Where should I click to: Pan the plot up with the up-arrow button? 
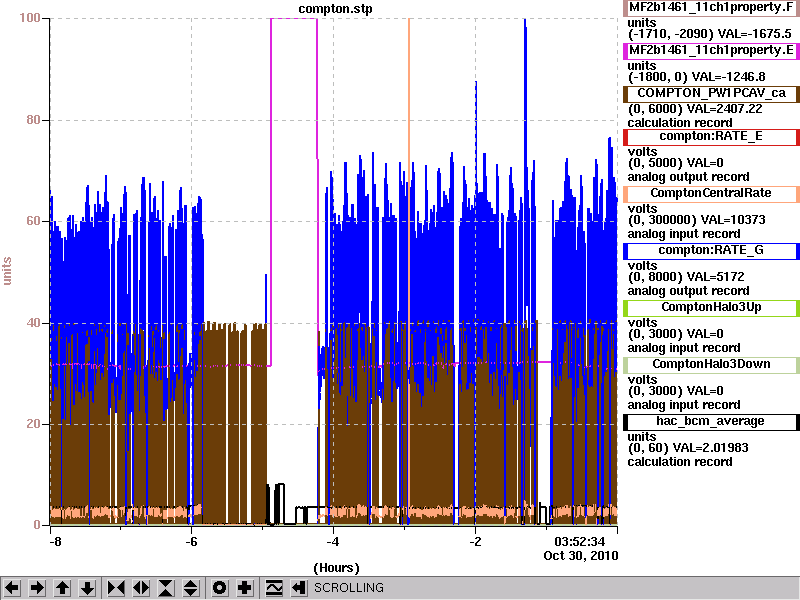tap(63, 588)
